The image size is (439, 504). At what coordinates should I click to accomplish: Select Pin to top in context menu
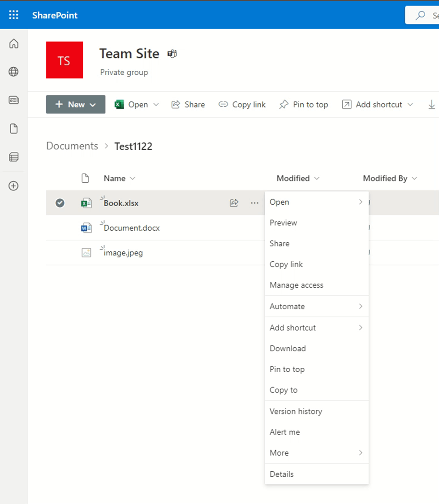coord(317,369)
